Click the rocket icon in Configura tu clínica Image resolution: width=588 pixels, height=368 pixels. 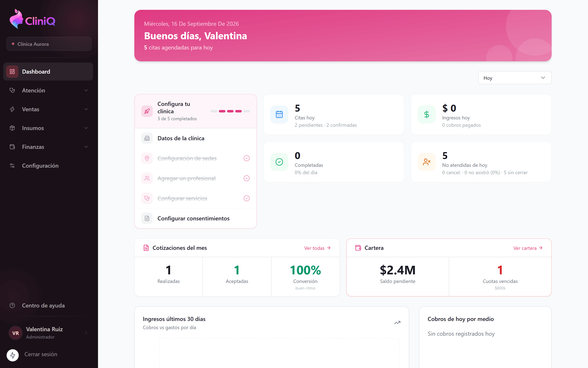click(147, 111)
